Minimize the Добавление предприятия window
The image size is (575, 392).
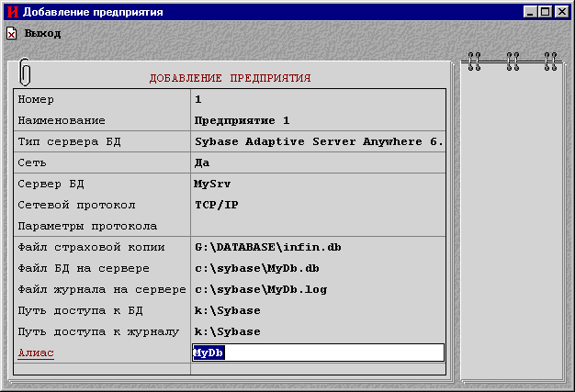coord(531,12)
